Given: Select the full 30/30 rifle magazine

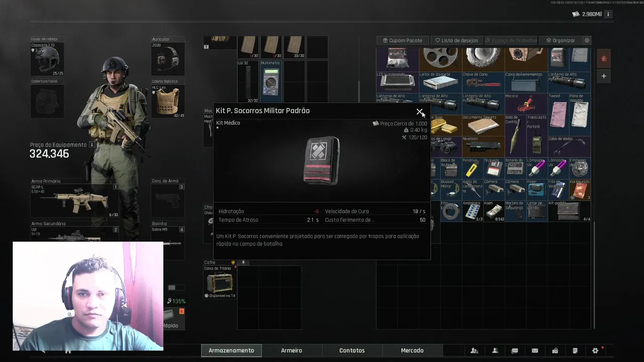Looking at the screenshot, I should (294, 47).
